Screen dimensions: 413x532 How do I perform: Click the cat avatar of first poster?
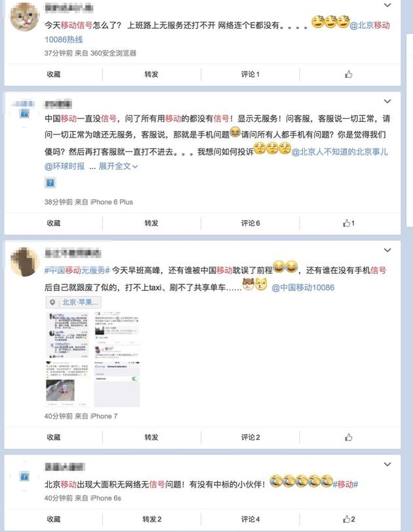[x=24, y=16]
